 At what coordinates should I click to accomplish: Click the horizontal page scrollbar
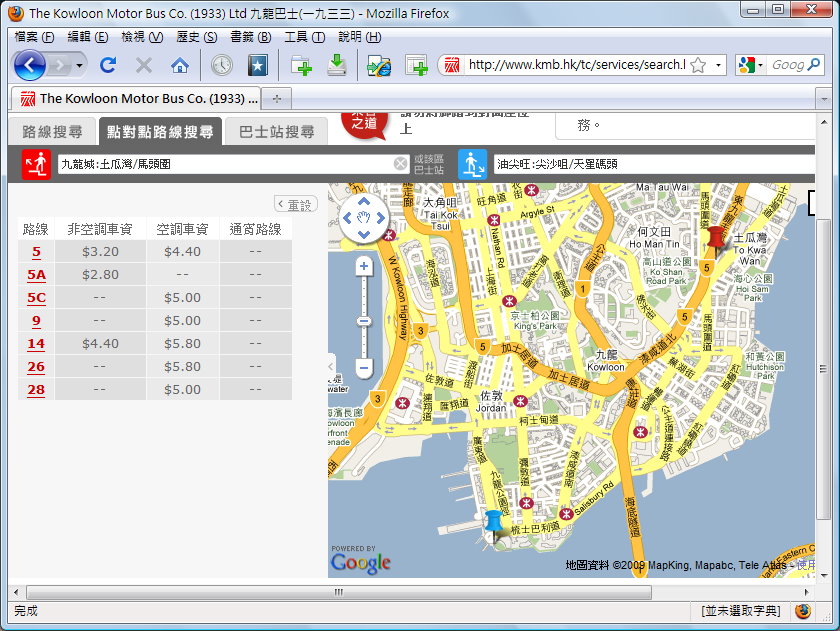(339, 592)
